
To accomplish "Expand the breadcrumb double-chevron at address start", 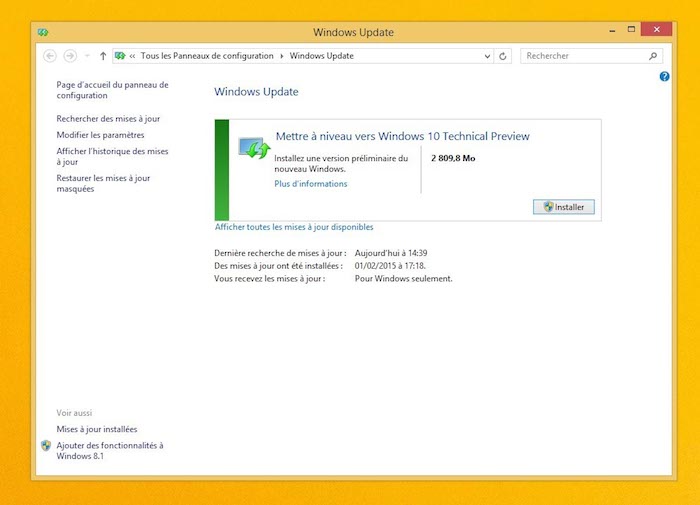I will point(132,56).
